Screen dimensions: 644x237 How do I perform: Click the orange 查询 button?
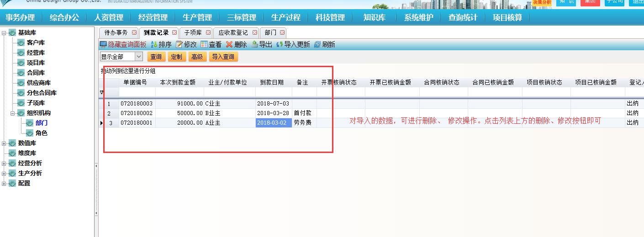(156, 57)
